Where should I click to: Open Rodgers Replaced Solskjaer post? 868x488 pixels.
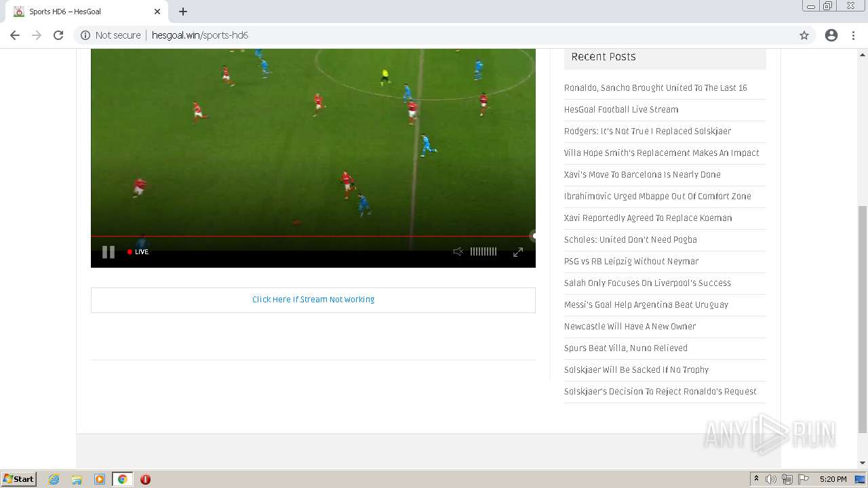click(x=647, y=131)
